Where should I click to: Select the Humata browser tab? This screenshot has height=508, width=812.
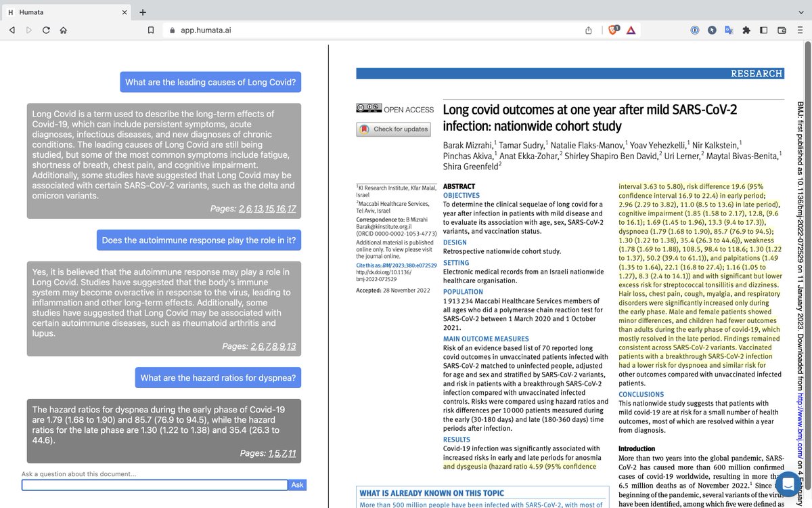pyautogui.click(x=66, y=12)
